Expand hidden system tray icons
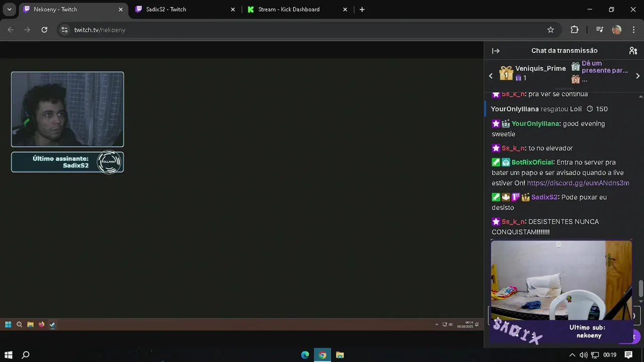 tap(572, 355)
